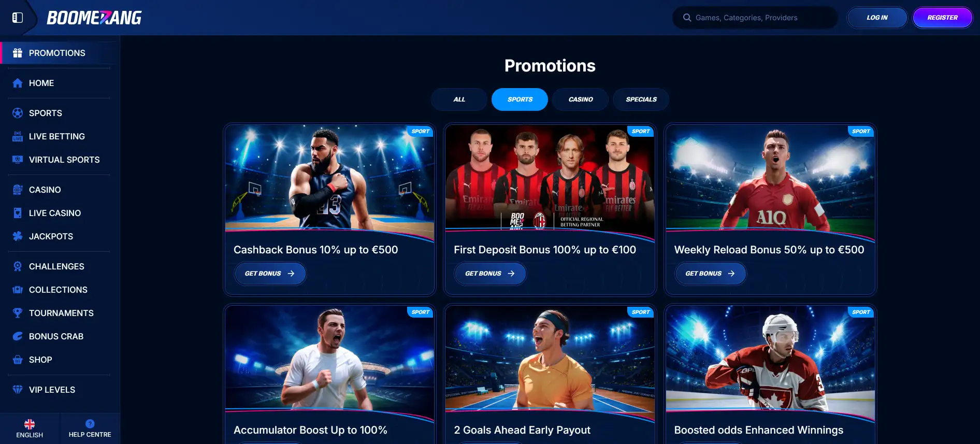Click the Register button
This screenshot has width=980, height=444.
click(942, 18)
